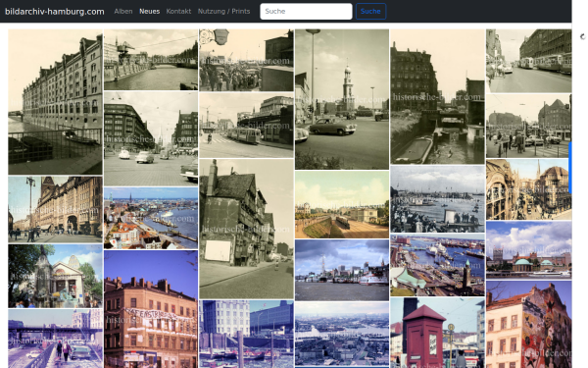Open the large sepia warehouse canal photo
The image size is (588, 368).
[55, 102]
